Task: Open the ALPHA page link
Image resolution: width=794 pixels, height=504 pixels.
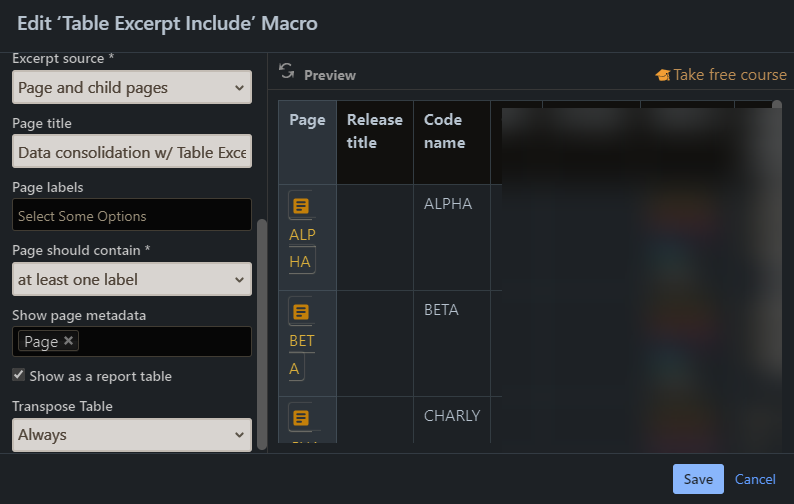Action: [302, 248]
